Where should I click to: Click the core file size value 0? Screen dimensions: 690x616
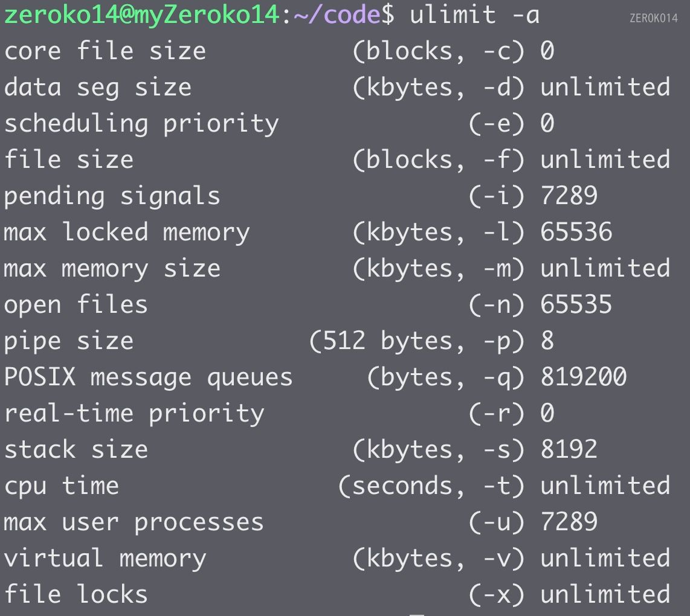[547, 51]
